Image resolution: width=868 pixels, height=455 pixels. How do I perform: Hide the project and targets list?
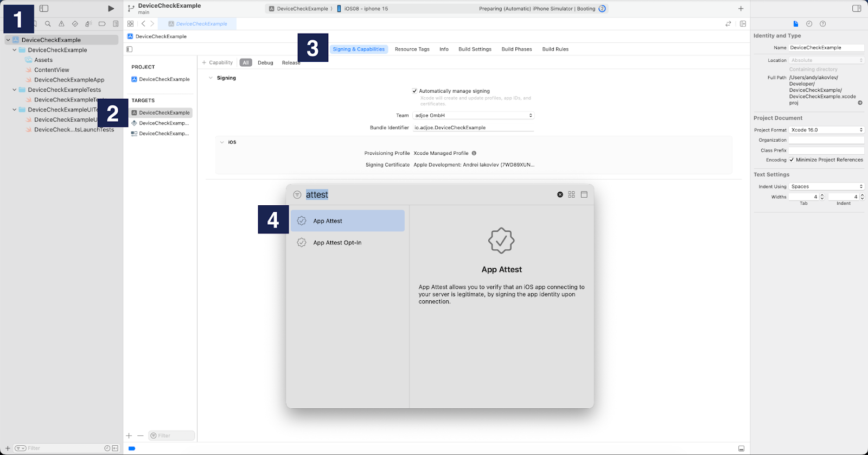(129, 49)
